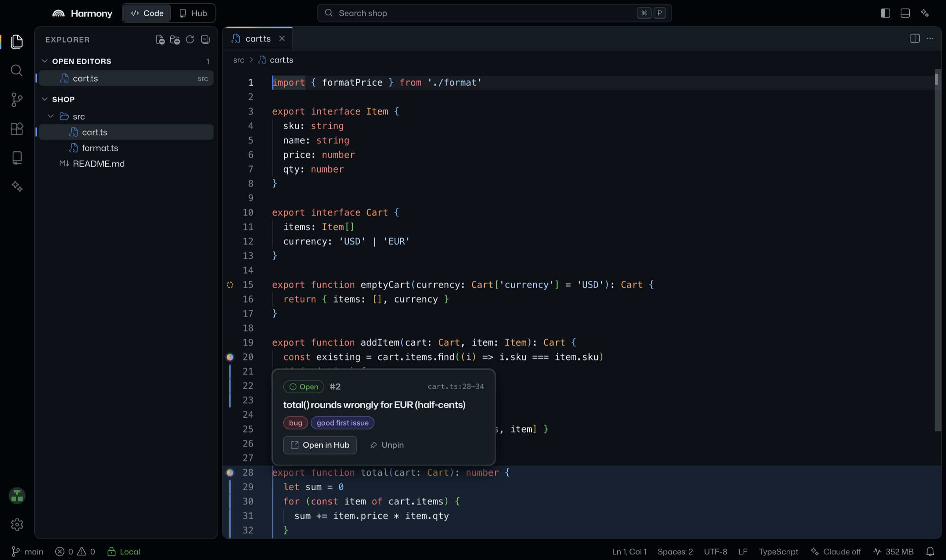Change line ending via LF
Viewport: 946px width, 560px height.
[743, 551]
